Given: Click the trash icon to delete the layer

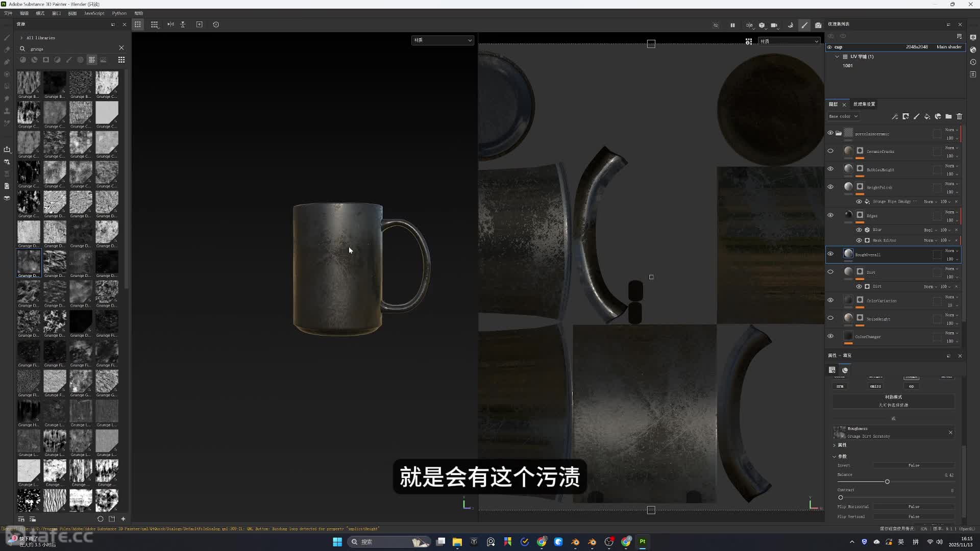Looking at the screenshot, I should click(959, 116).
